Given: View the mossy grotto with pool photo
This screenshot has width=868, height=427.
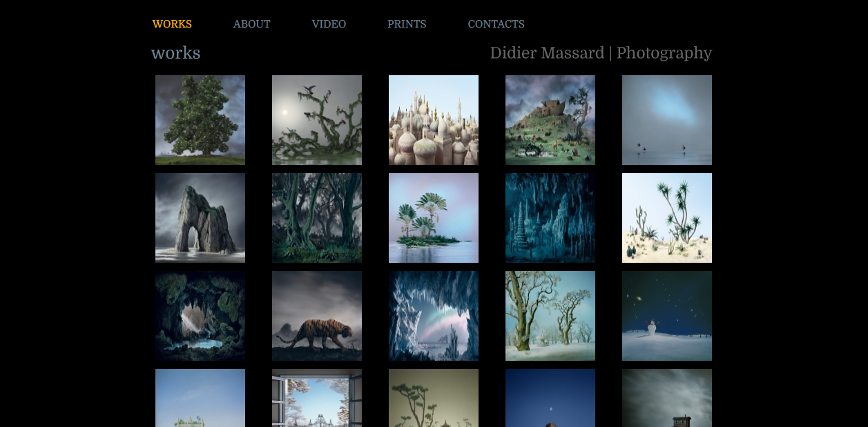Looking at the screenshot, I should (x=200, y=316).
